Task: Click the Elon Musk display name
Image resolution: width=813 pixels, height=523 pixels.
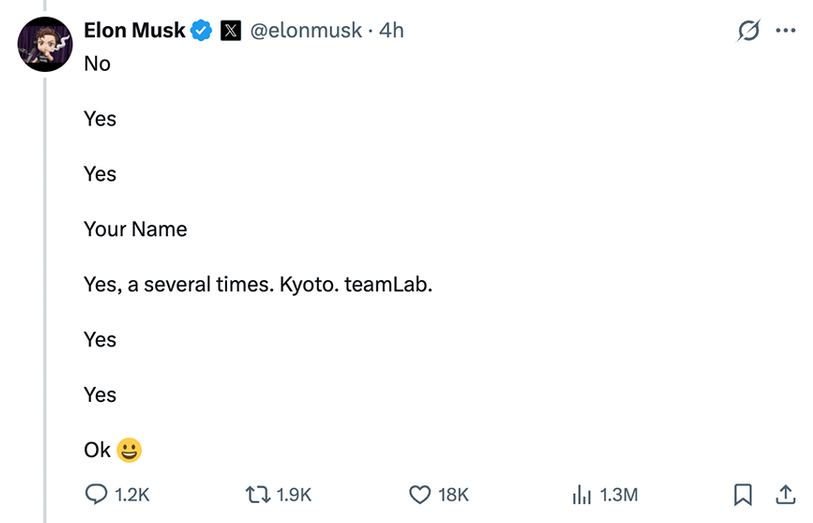Action: coord(134,31)
